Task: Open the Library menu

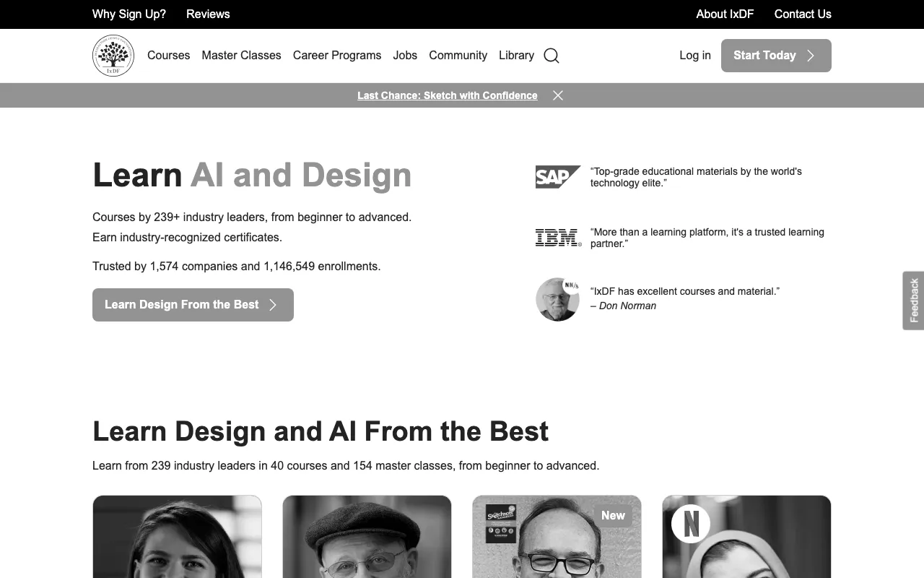Action: [516, 56]
